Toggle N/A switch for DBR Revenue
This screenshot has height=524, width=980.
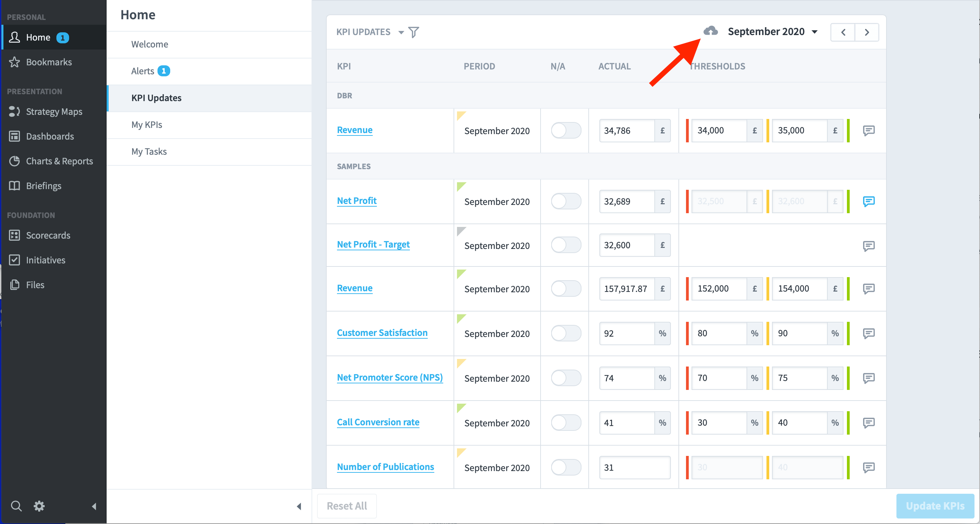(566, 131)
